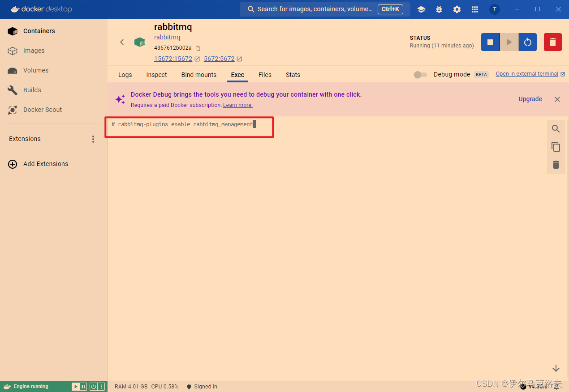Copy terminal output using the copy icon

(556, 147)
